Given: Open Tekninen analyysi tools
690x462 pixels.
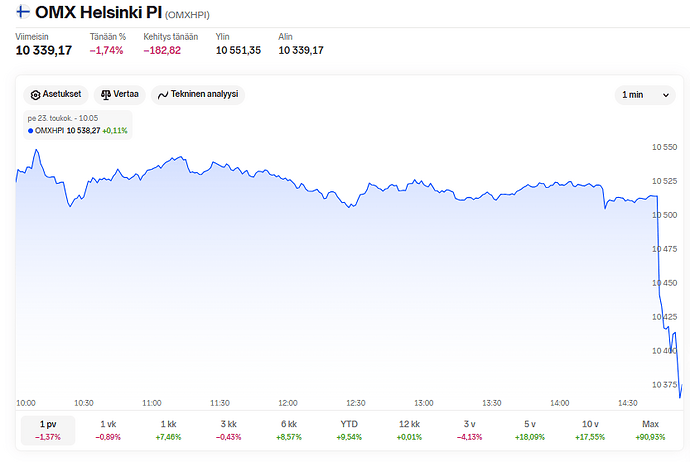Looking at the screenshot, I should [x=198, y=95].
